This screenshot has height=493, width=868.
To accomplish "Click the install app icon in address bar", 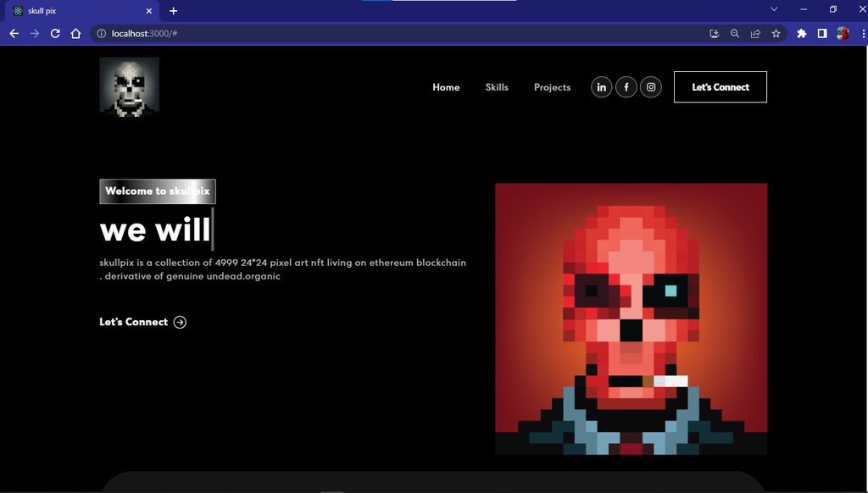I will [x=714, y=34].
